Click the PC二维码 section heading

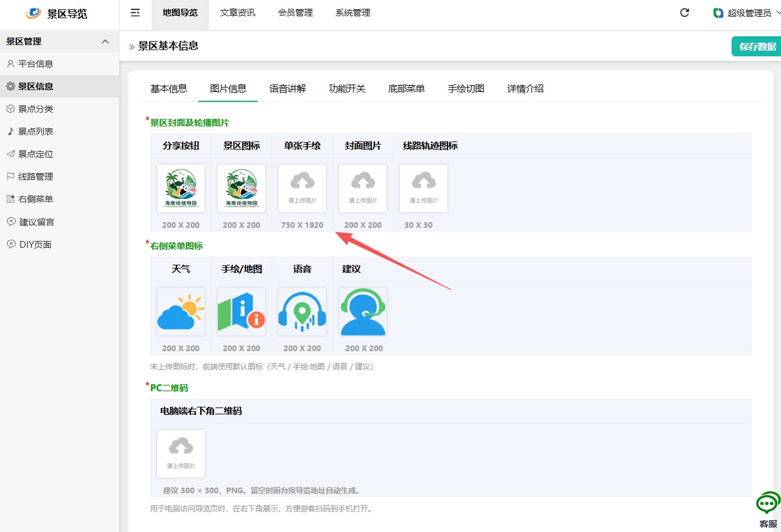pos(169,388)
